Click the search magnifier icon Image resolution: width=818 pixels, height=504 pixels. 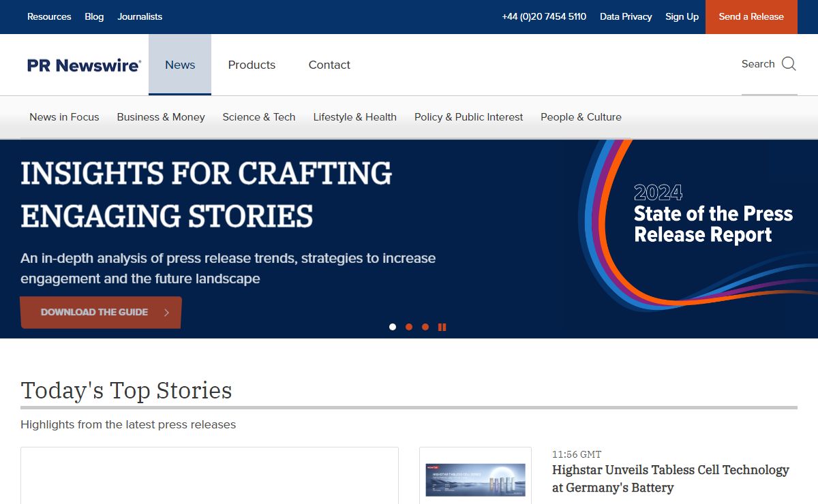tap(789, 64)
